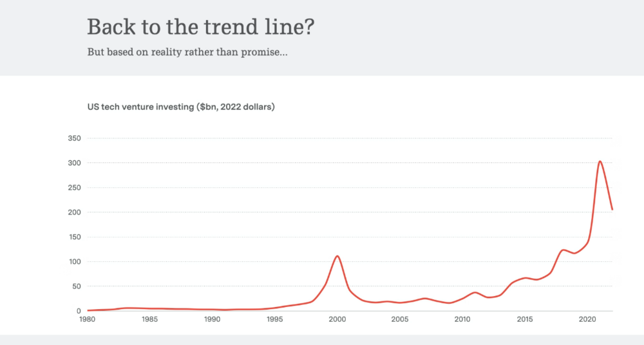Screen dimensions: 644x345
Task: Select the 1995 year label
Action: click(x=274, y=319)
